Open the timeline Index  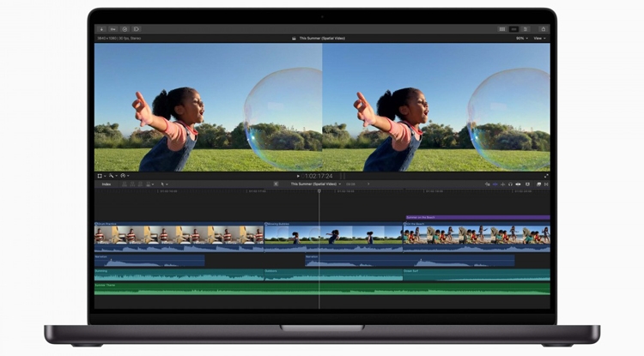pyautogui.click(x=106, y=184)
